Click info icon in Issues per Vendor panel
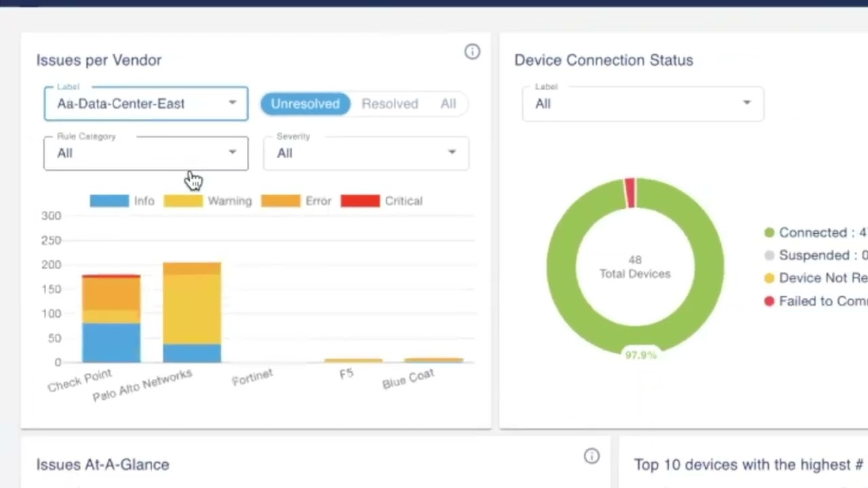 tap(472, 52)
